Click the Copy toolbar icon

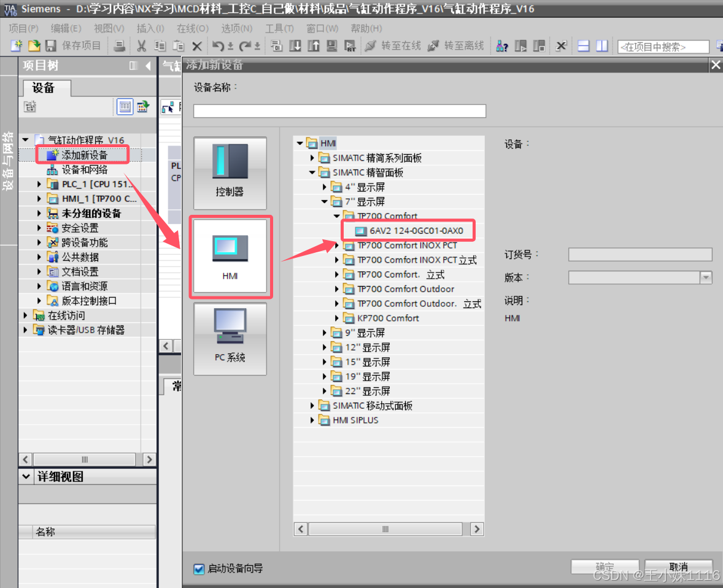[x=160, y=45]
